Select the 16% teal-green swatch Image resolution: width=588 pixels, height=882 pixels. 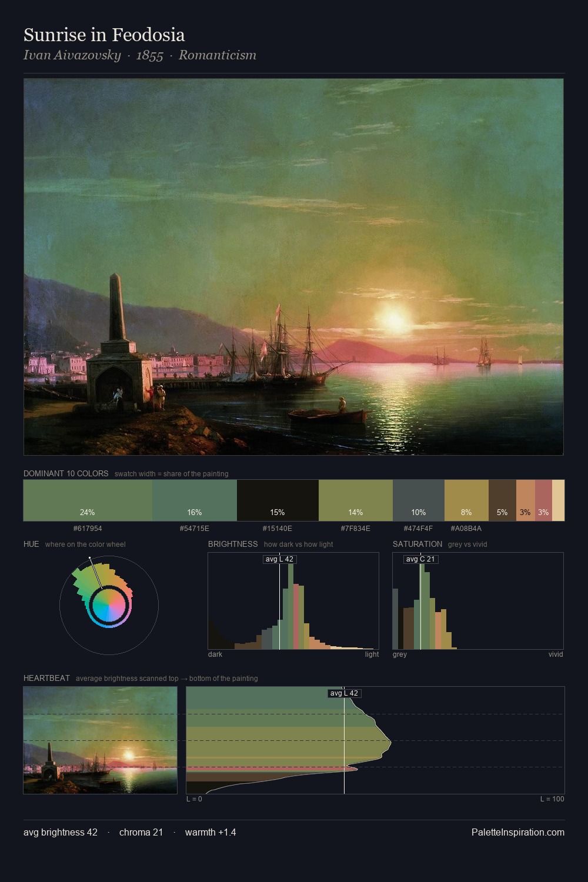(x=195, y=500)
